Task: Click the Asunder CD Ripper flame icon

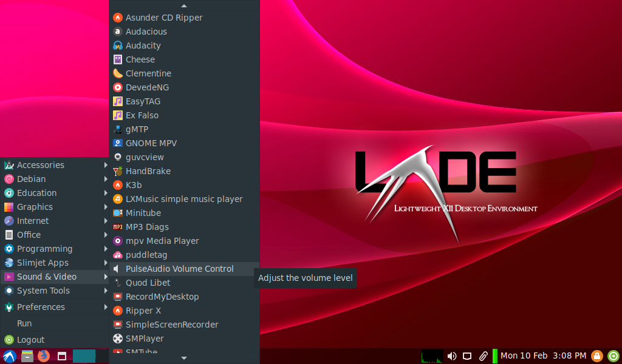Action: (x=118, y=18)
